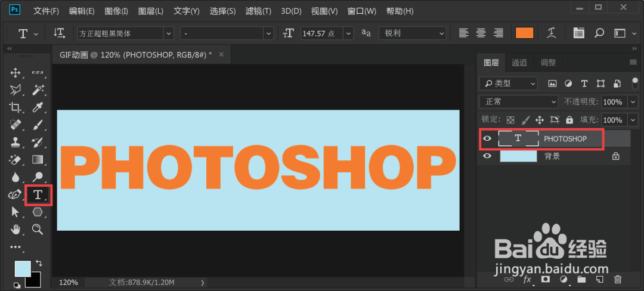Screen dimensions: 644x291
Task: Select the Eraser tool
Action: [x=15, y=159]
